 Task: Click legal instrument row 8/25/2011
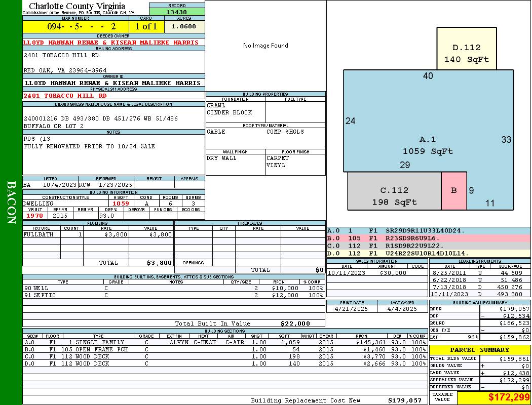click(x=479, y=273)
